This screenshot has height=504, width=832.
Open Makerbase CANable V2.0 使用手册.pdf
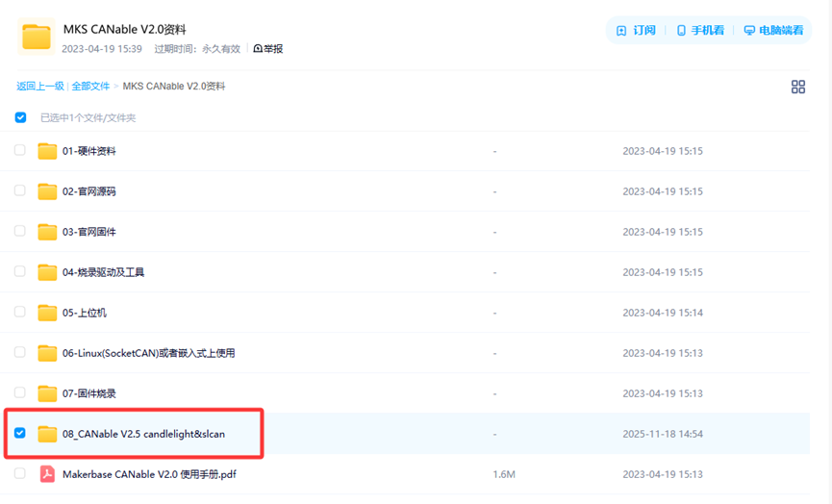150,474
